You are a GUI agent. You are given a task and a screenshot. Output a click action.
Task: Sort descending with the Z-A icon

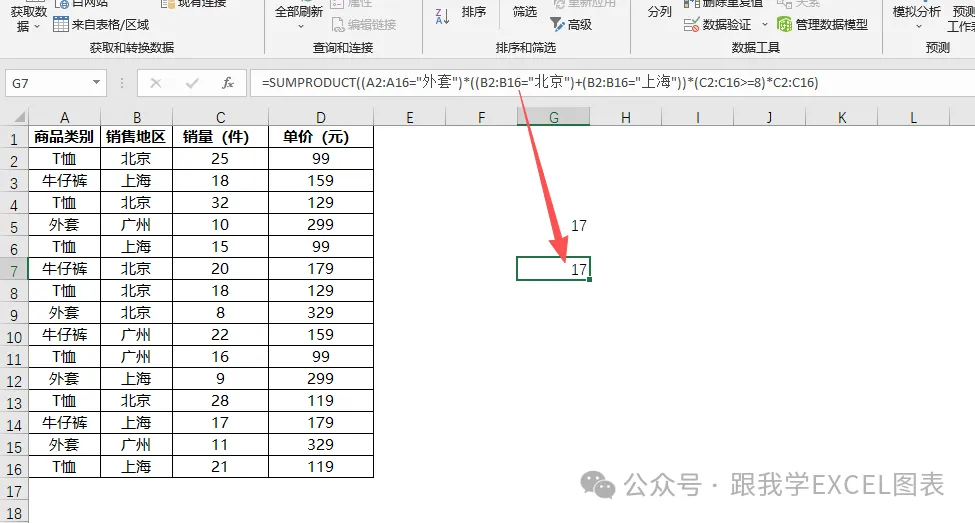coord(442,16)
